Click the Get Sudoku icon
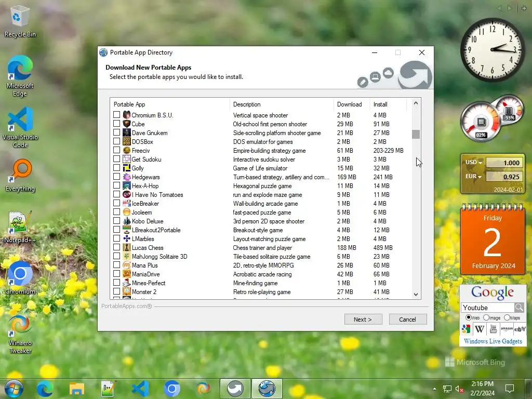The width and height of the screenshot is (532, 399). click(x=127, y=159)
